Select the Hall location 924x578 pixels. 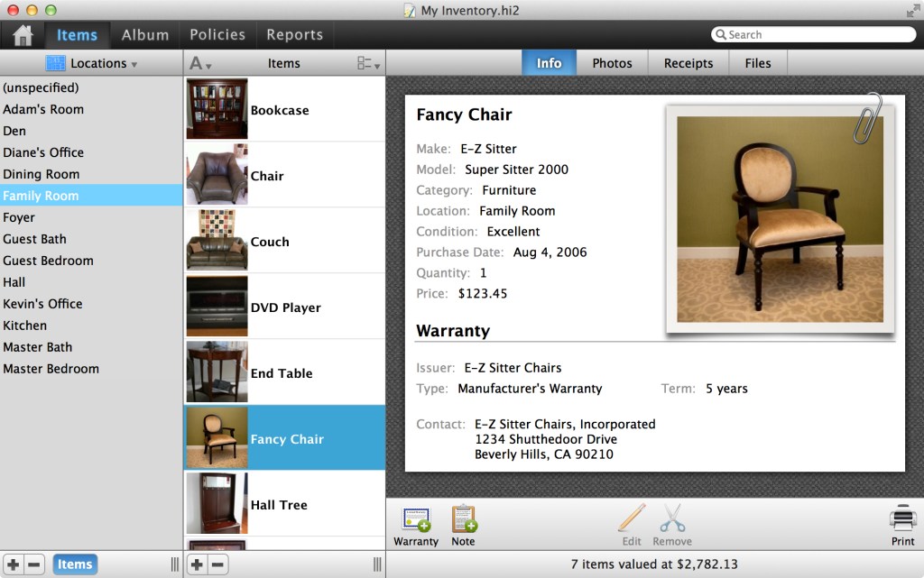[x=91, y=282]
